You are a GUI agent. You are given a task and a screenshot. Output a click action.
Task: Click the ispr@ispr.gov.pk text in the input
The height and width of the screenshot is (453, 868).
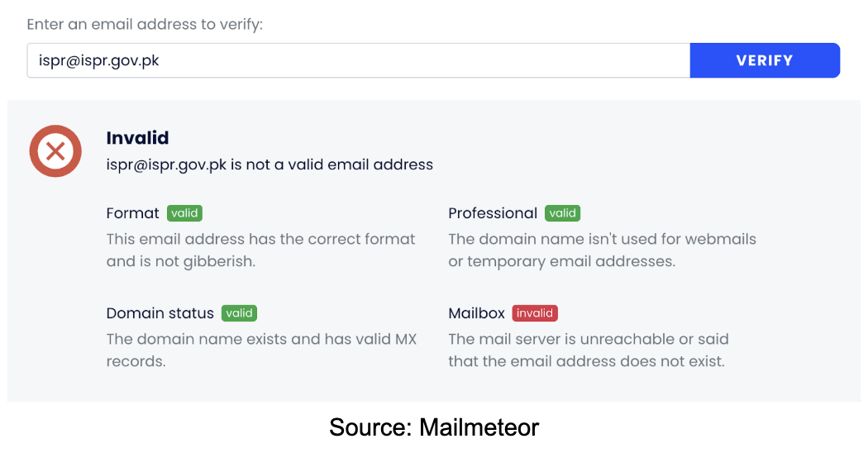(x=98, y=60)
